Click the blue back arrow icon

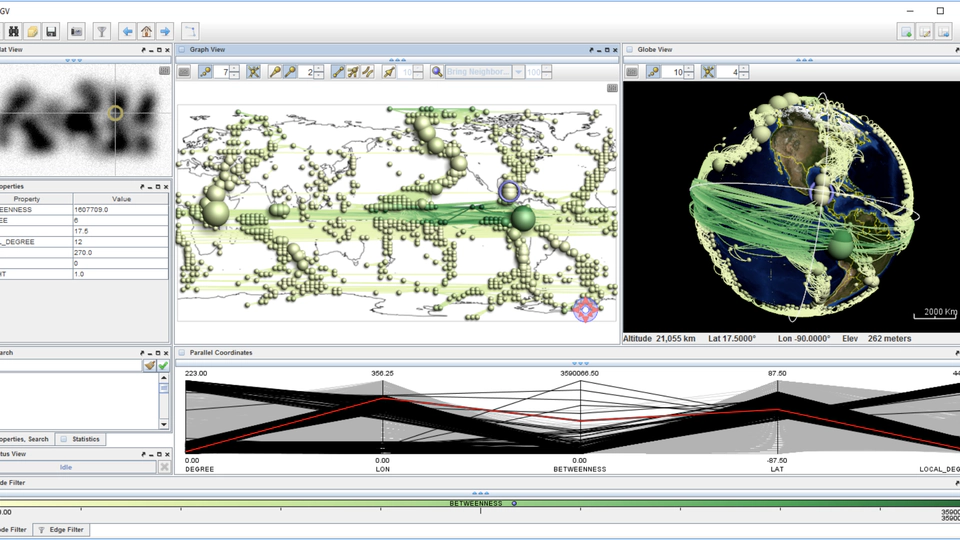pos(127,31)
